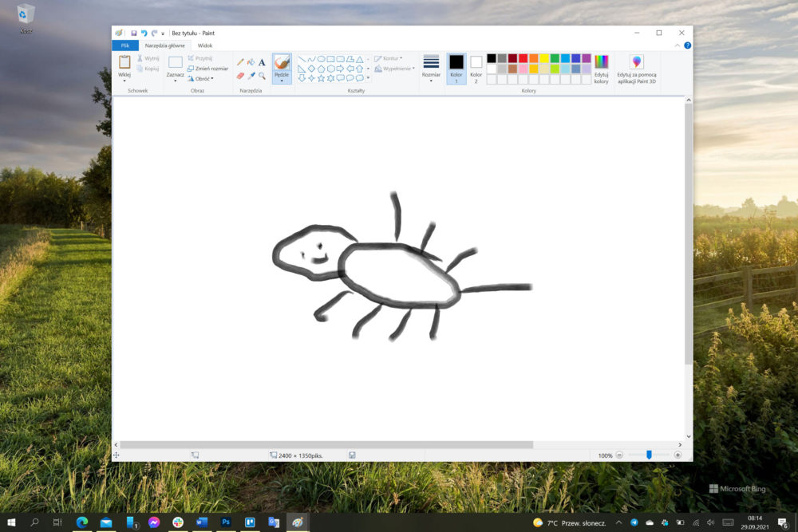Select the Magnifier tool
Screen dimensions: 798x532
pos(262,76)
